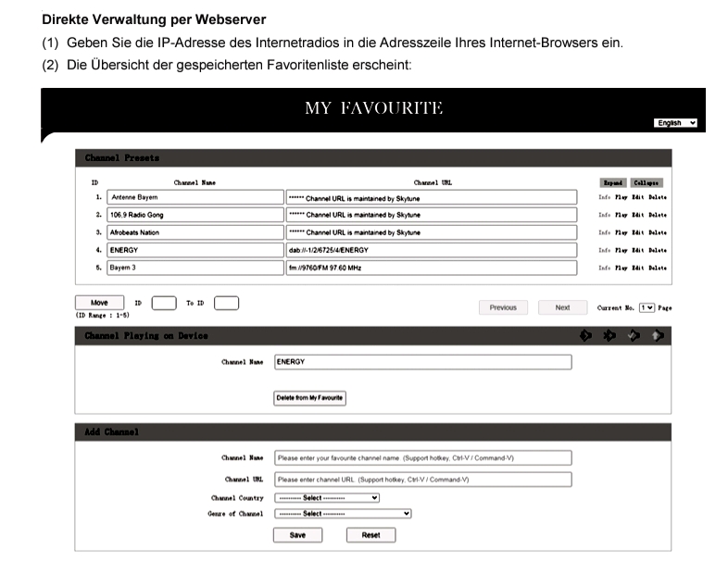Open the Genre of Channel dropdown
The height and width of the screenshot is (562, 728).
[344, 513]
